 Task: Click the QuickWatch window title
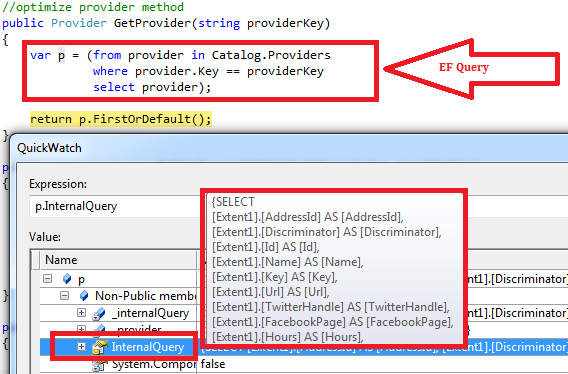tap(49, 148)
